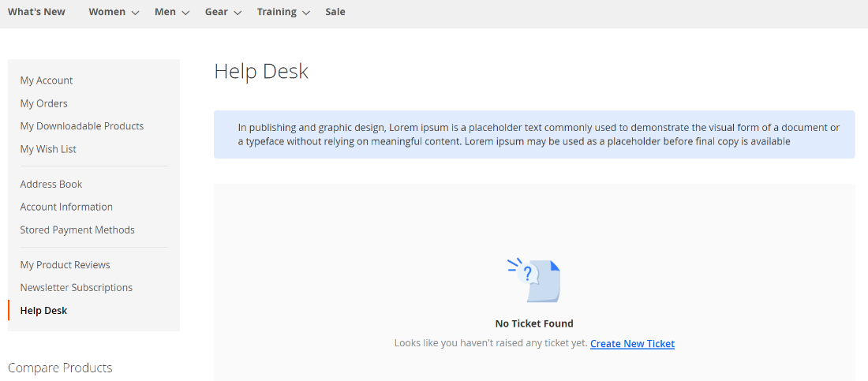Click the Create New Ticket link
Viewport: 868px width, 381px height.
coord(632,344)
